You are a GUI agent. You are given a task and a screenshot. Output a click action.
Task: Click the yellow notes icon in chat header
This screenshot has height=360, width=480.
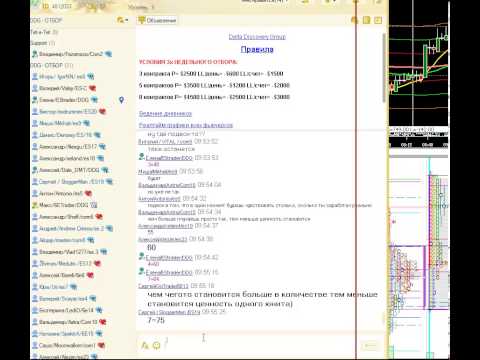click(x=366, y=20)
